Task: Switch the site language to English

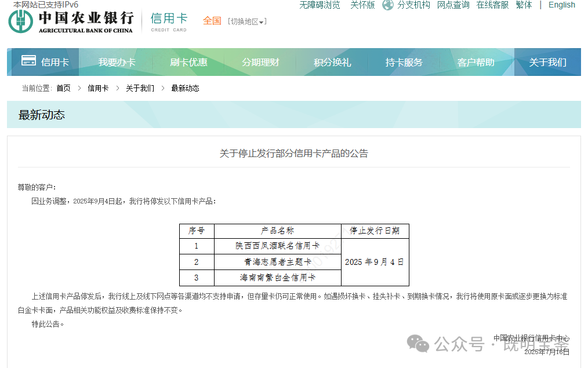Action: pyautogui.click(x=561, y=5)
